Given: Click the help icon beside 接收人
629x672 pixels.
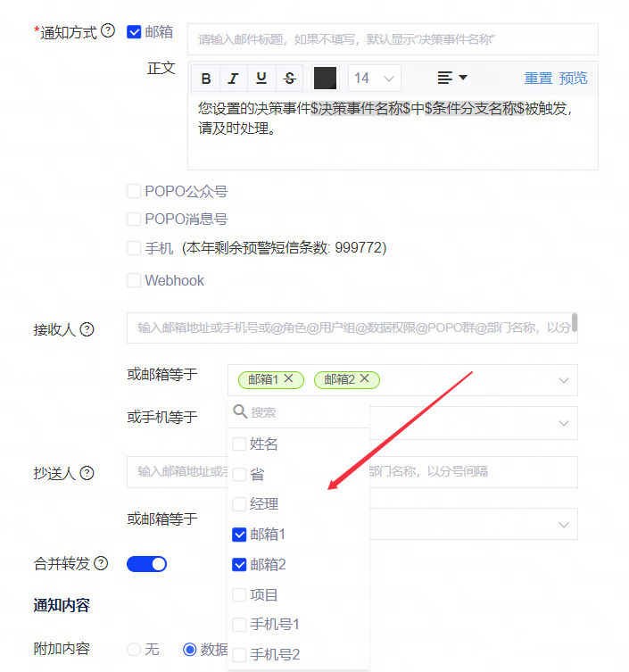Looking at the screenshot, I should pyautogui.click(x=87, y=329).
